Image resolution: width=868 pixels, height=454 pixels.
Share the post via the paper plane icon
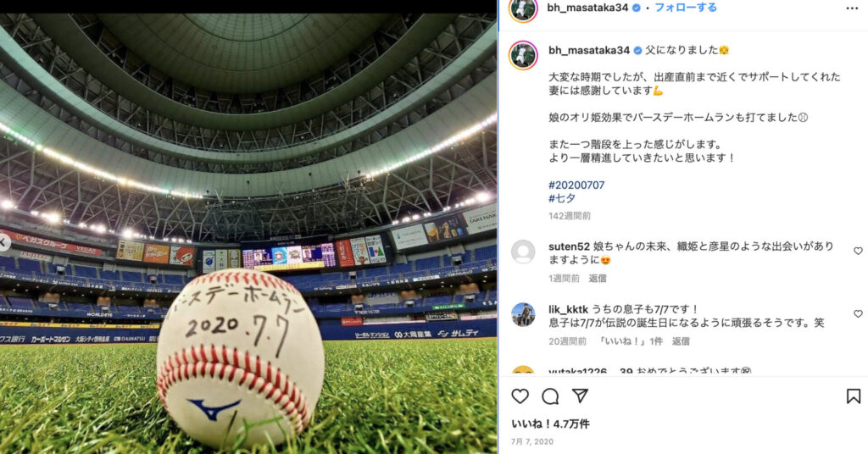coord(580,396)
